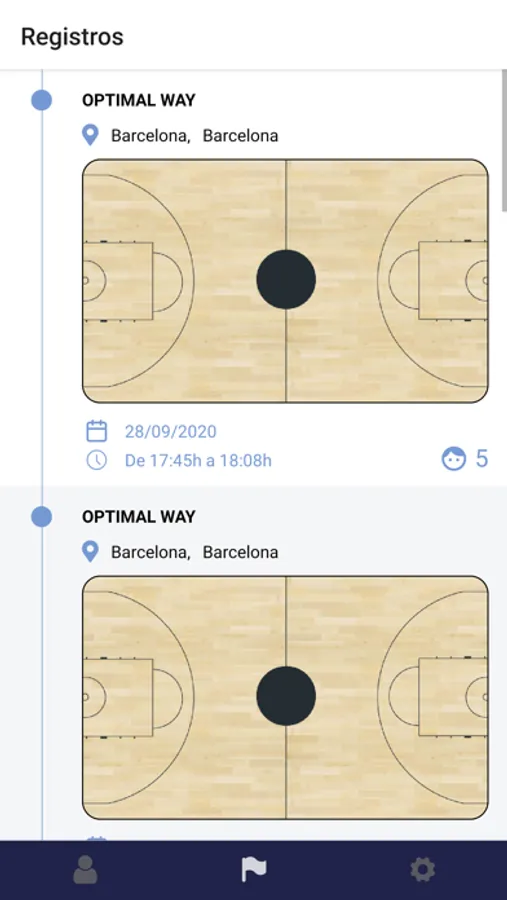This screenshot has width=507, height=900.
Task: Click the date 28/09/2020 text
Action: tap(171, 432)
